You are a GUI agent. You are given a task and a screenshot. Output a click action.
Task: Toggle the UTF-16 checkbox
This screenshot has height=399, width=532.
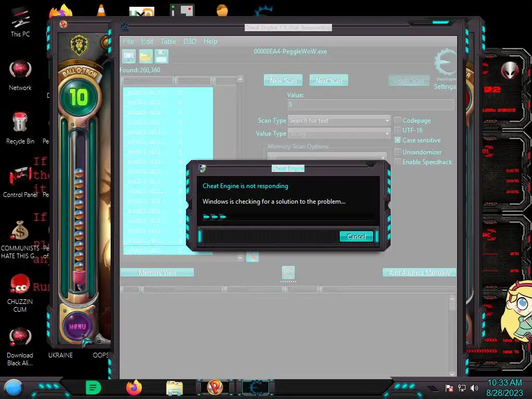tap(397, 130)
